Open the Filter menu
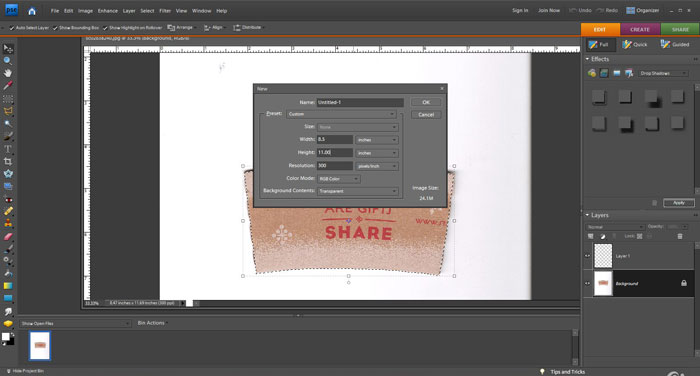This screenshot has height=376, width=700. point(165,11)
